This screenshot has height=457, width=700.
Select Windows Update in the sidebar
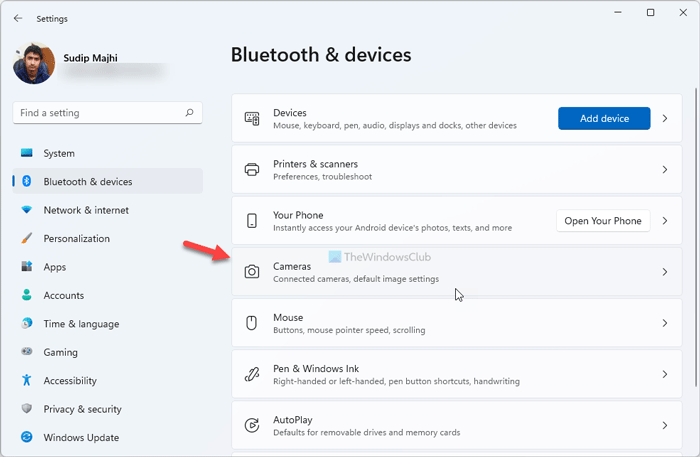81,438
